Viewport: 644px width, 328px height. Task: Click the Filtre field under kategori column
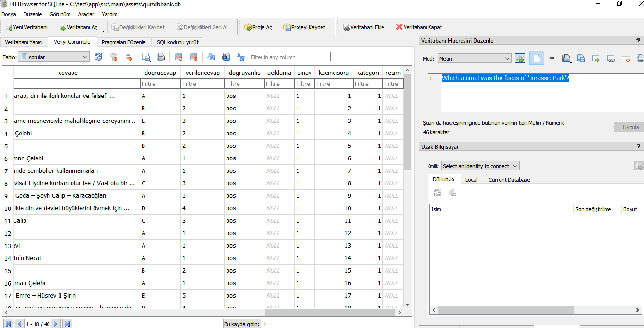click(x=368, y=84)
